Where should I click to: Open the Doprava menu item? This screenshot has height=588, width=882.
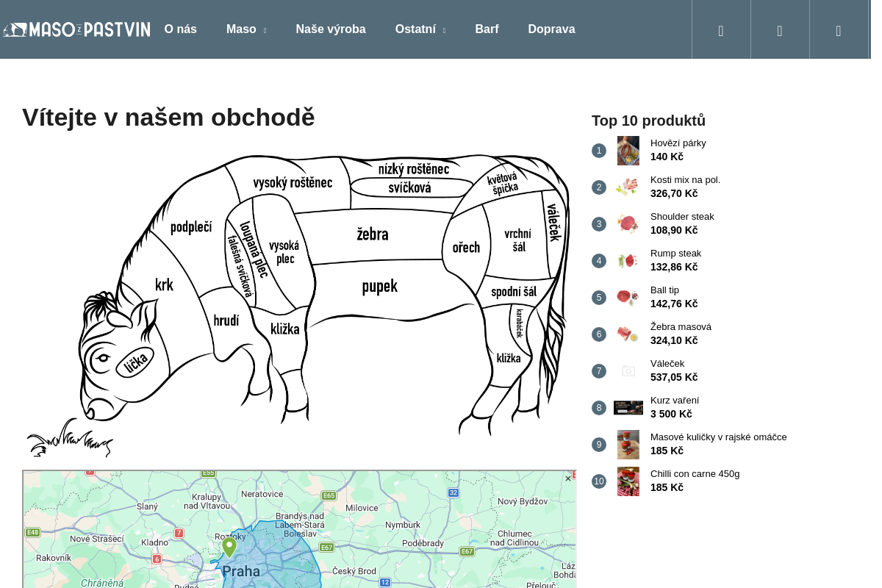[552, 29]
